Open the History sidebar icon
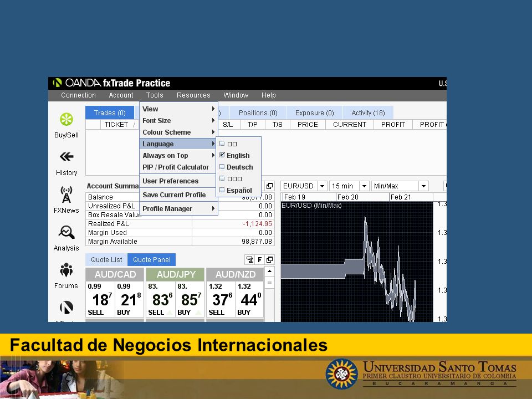Image resolution: width=532 pixels, height=399 pixels. click(x=66, y=156)
